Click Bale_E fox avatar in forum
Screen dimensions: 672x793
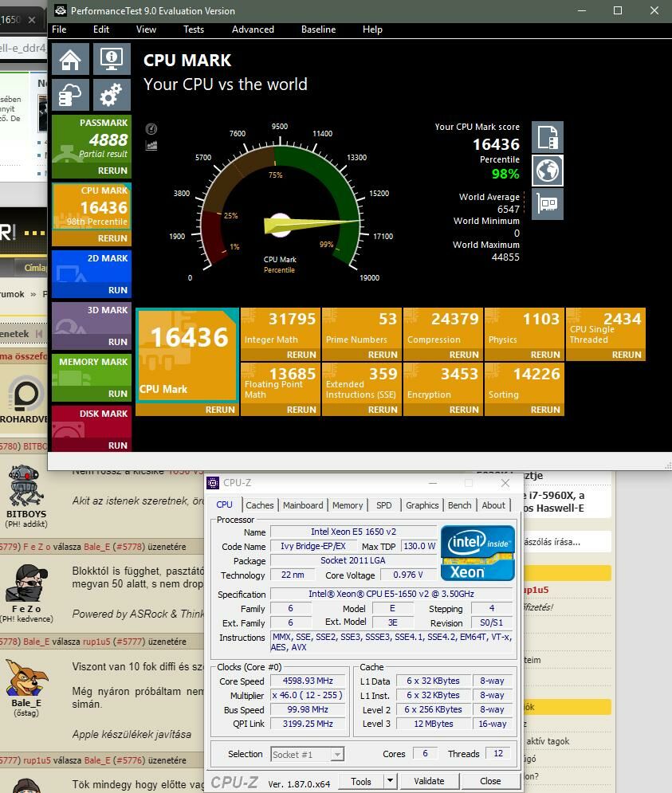coord(26,677)
